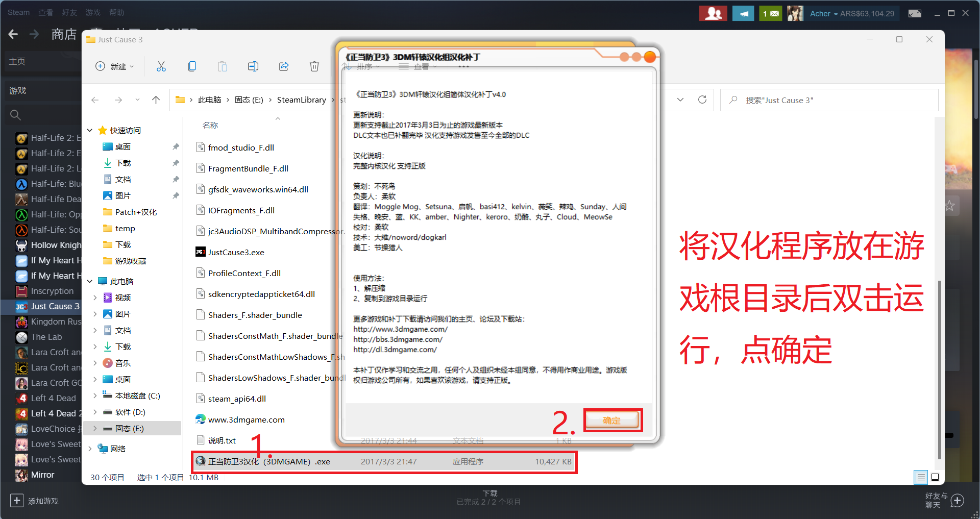Select the 正当防卫3汉化 (3DMGAME) .exe file
Screen dimensions: 980x519
(384, 462)
